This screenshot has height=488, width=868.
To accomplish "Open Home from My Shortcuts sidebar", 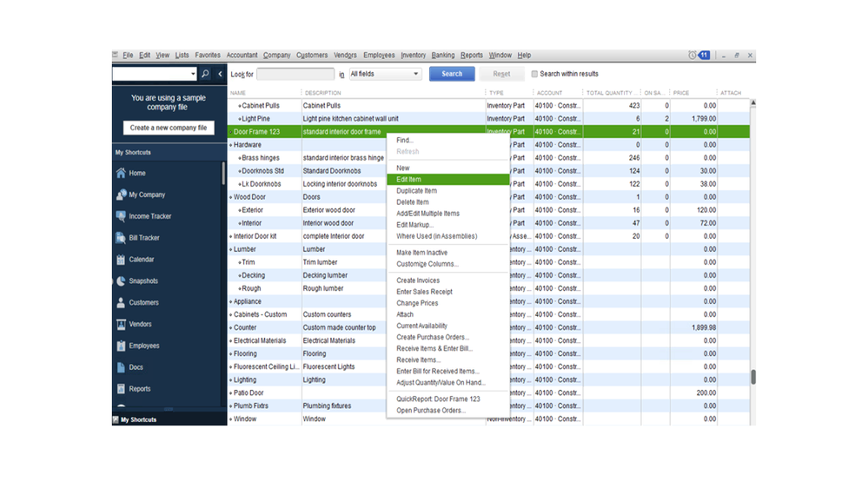I will tap(136, 173).
